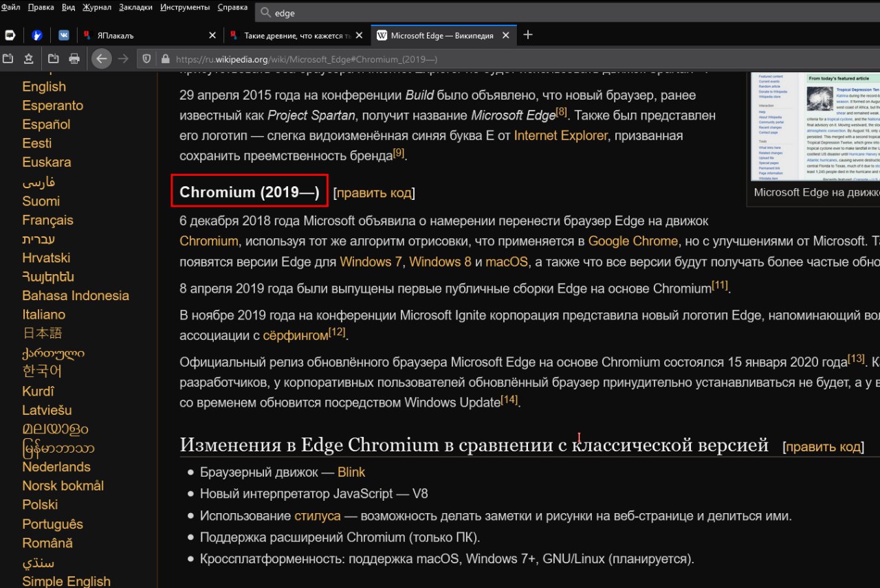Open the Справка menu
880x588 pixels.
232,8
